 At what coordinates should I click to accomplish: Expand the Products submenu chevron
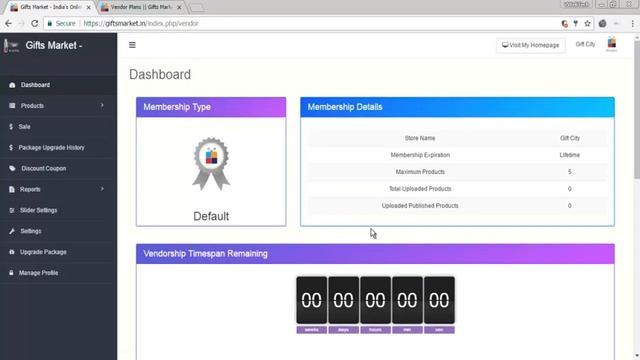click(x=102, y=106)
